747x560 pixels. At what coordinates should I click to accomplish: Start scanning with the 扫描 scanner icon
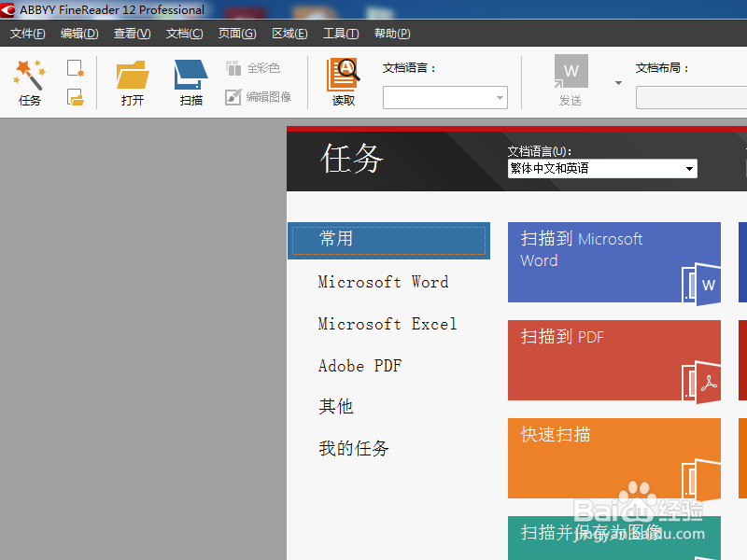pyautogui.click(x=190, y=75)
